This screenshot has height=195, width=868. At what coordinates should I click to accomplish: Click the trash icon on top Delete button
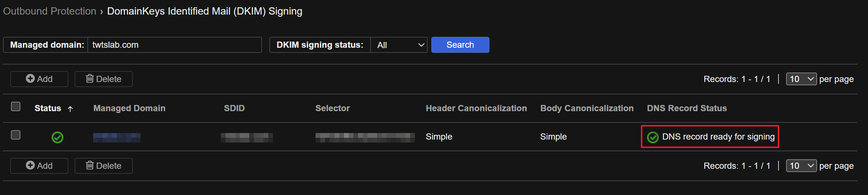90,79
